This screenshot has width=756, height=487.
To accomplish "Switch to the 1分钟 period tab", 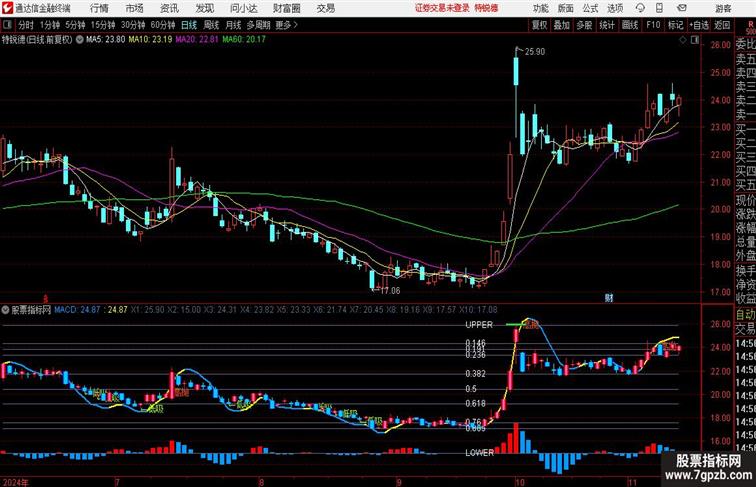I will [50, 25].
